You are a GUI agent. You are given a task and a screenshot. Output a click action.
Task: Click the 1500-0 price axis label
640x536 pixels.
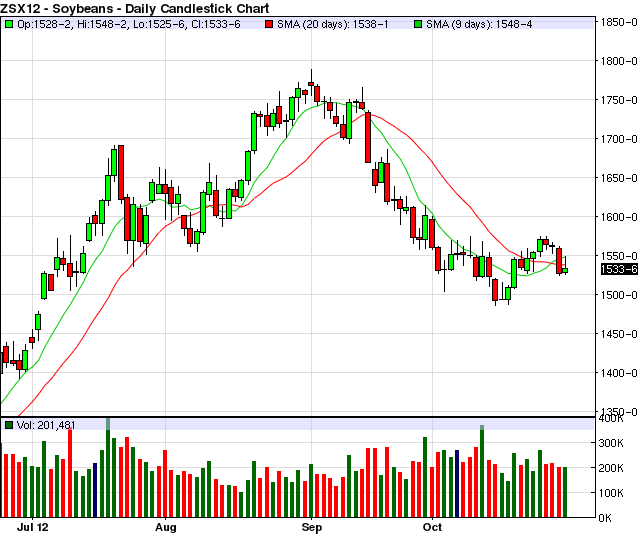coord(619,295)
